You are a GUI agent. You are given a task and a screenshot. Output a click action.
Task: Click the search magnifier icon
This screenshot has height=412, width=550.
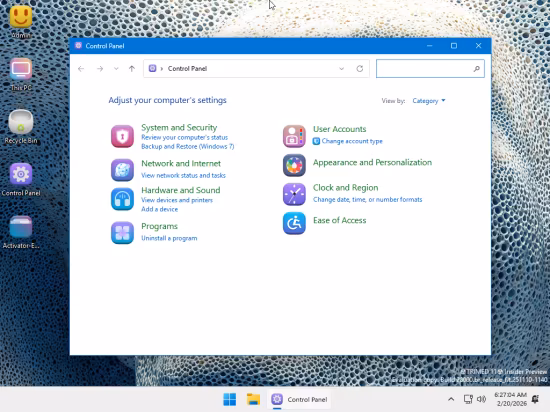(x=476, y=69)
